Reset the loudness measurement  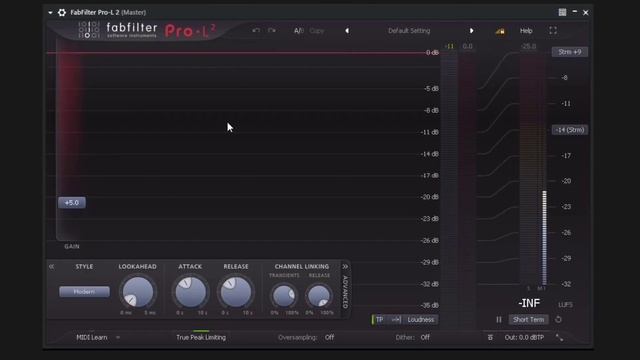(558, 320)
